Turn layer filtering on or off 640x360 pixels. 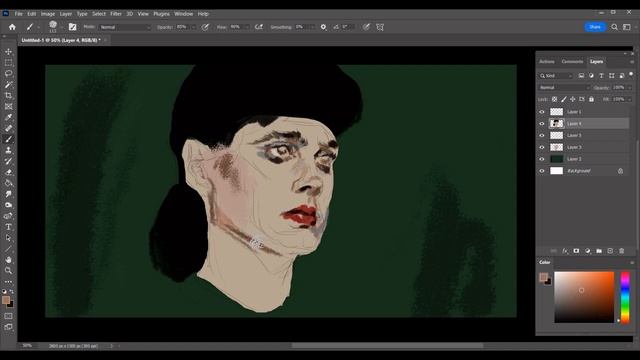631,75
